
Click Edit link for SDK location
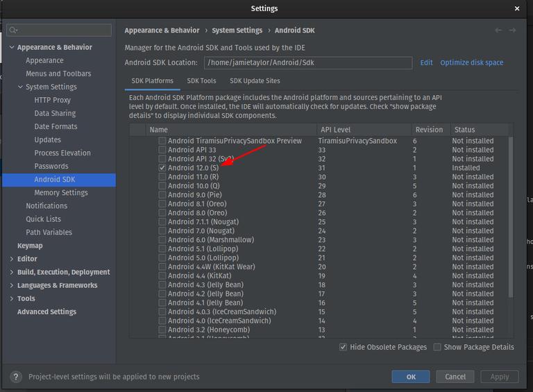426,62
